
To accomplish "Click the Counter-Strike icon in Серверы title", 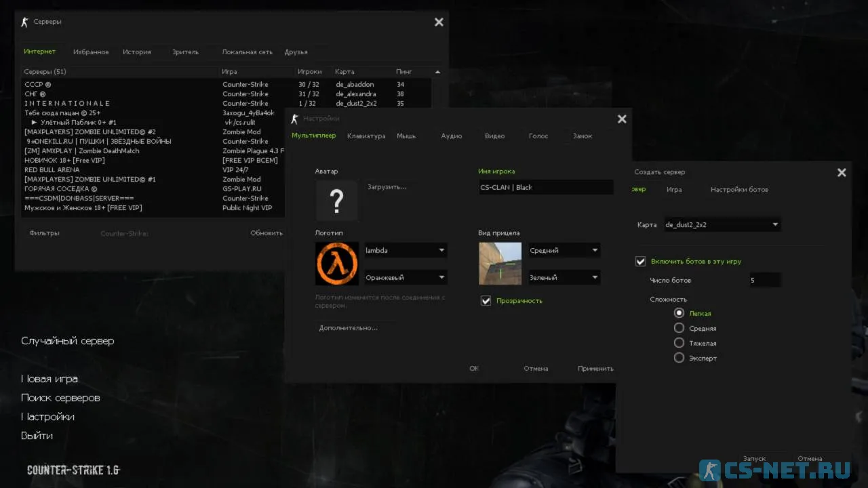I will click(x=25, y=22).
